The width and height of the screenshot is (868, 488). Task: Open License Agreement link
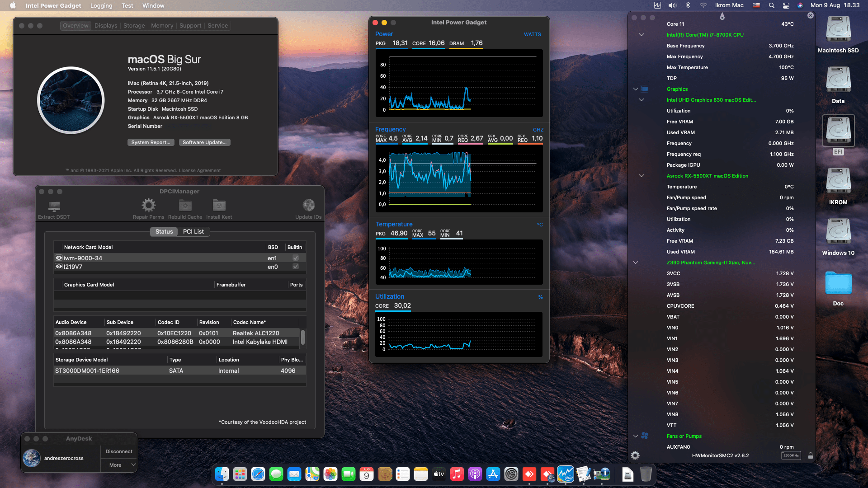[200, 171]
